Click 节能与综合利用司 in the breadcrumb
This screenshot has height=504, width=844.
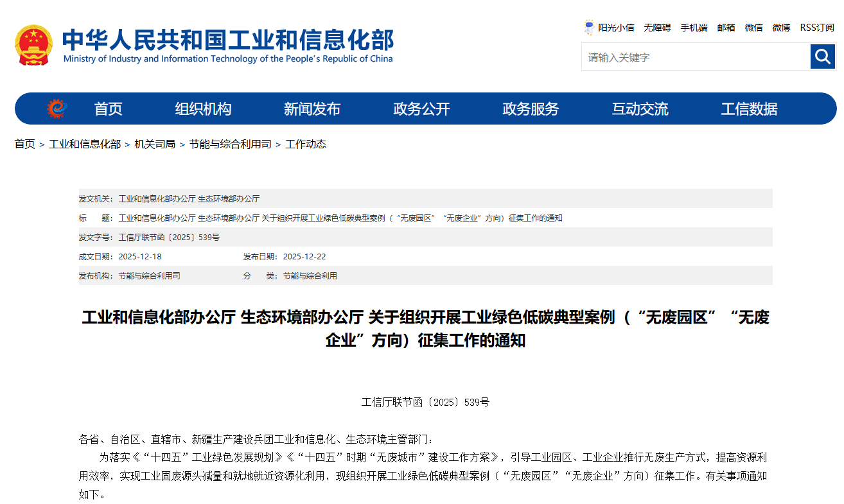click(230, 144)
